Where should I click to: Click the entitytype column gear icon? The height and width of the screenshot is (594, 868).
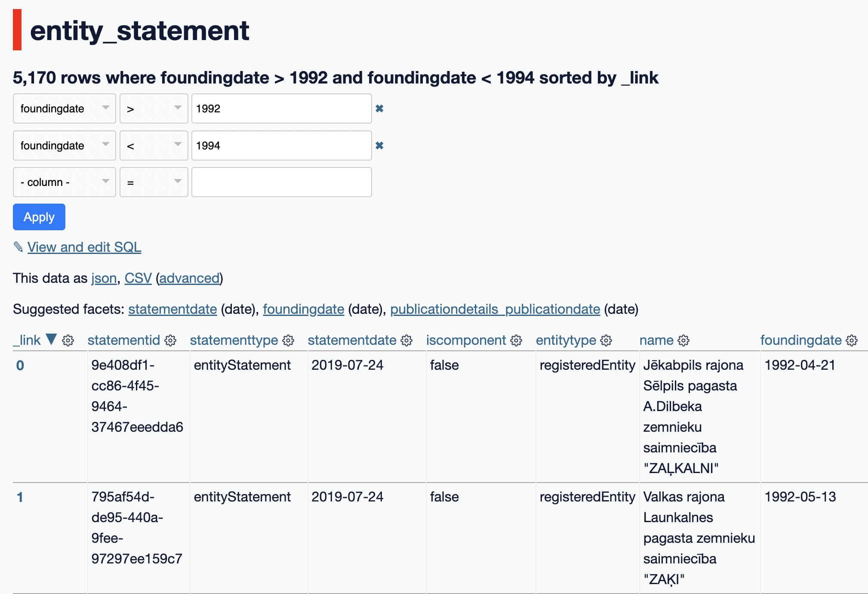(606, 340)
